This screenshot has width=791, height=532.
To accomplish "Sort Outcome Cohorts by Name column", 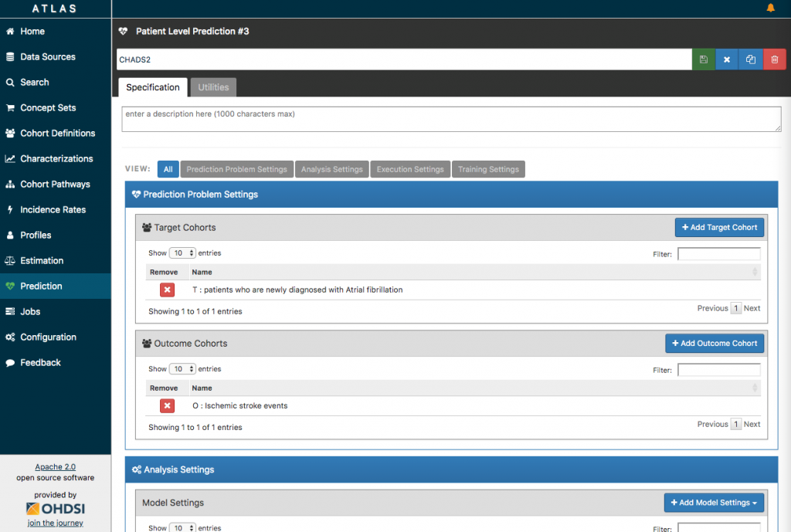I will coord(474,388).
